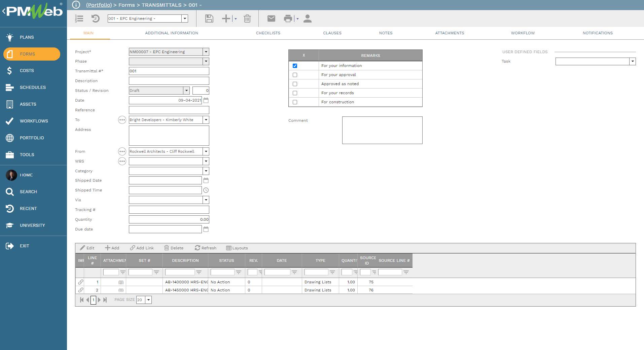Delete the current transmittal via trash icon
Image resolution: width=644 pixels, height=350 pixels.
coord(248,19)
